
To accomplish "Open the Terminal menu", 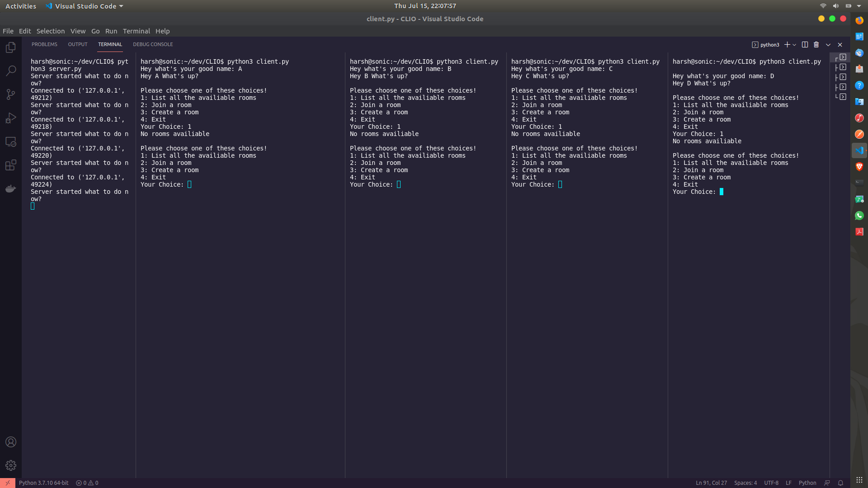I will coord(136,31).
